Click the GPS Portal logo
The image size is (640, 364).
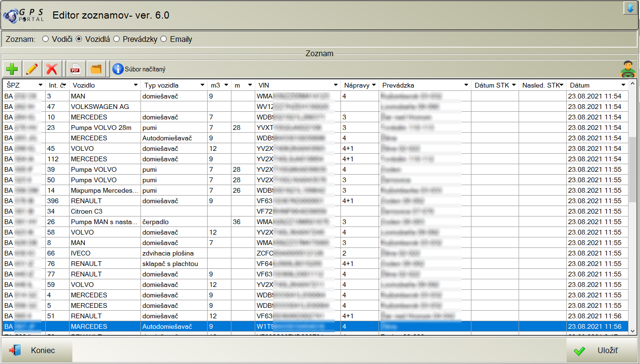point(24,16)
